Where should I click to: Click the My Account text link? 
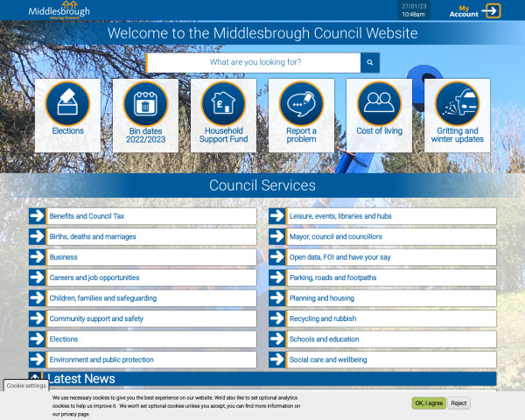click(x=464, y=11)
